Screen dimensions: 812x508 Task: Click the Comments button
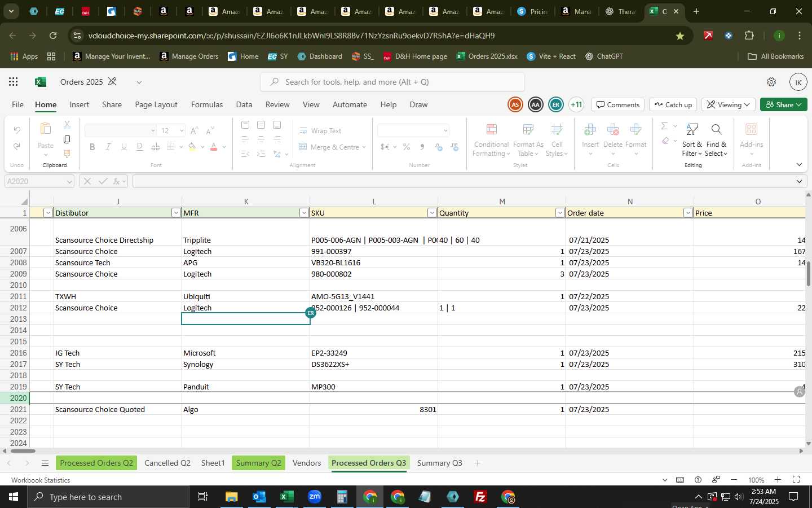[618, 104]
